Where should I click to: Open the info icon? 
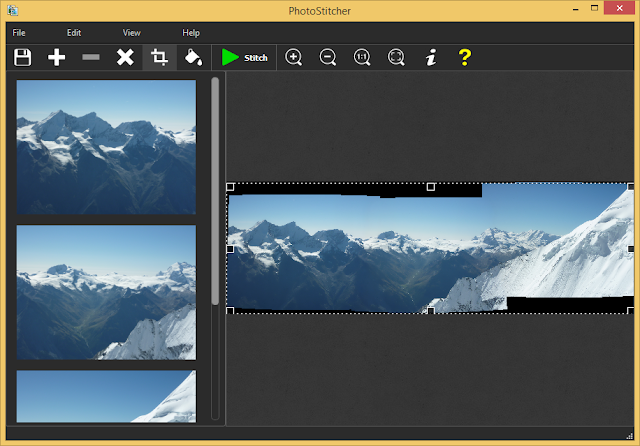[431, 57]
